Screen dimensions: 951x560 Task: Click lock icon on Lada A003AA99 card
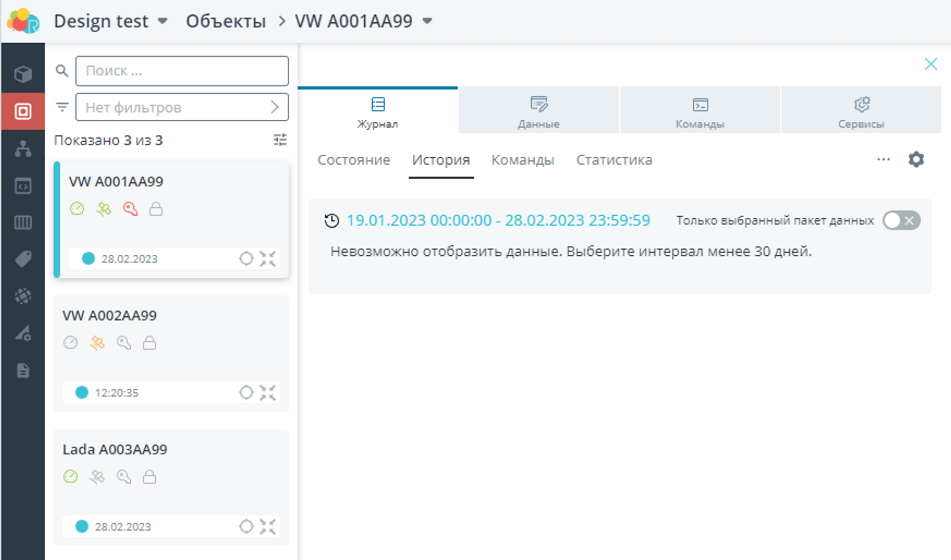tap(149, 477)
